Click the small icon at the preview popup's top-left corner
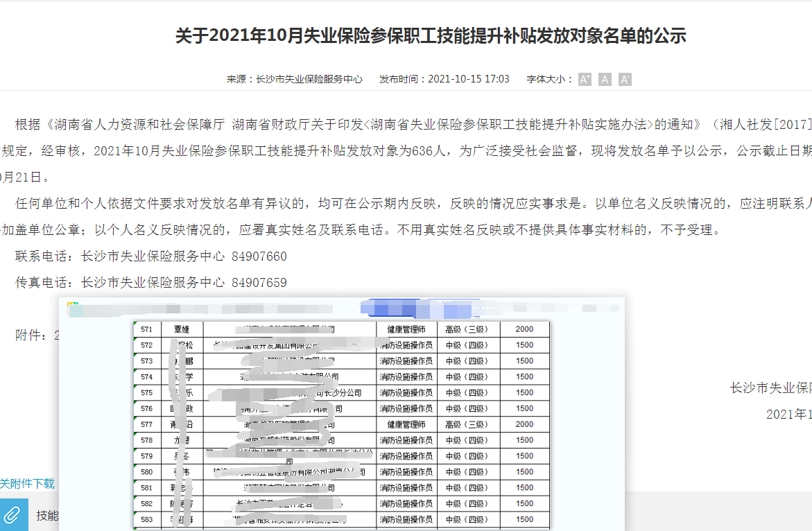Screen dimensions: 812x531 click(69, 306)
